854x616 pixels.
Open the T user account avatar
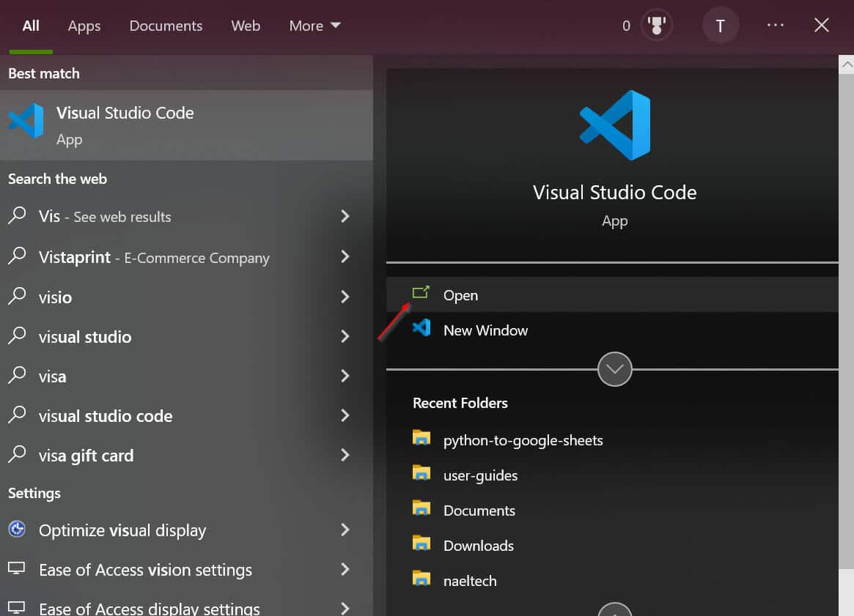(x=720, y=25)
